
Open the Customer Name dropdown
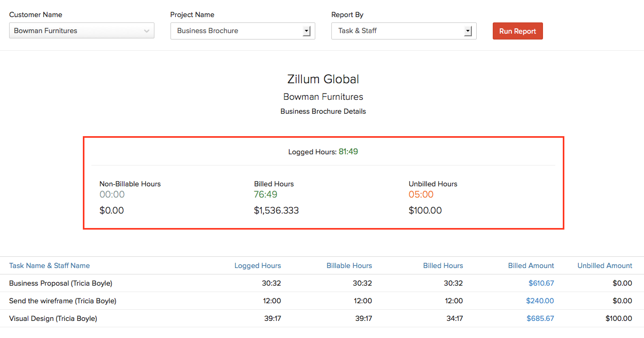pyautogui.click(x=82, y=30)
